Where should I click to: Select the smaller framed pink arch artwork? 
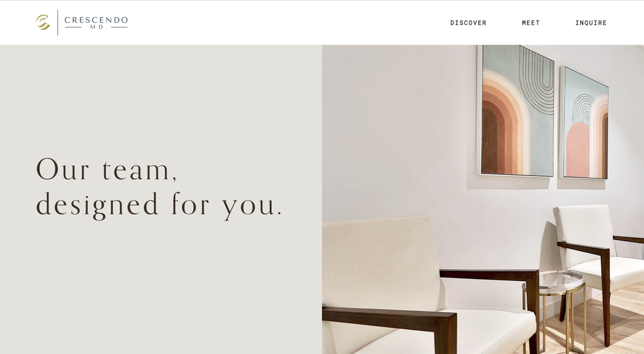585,123
